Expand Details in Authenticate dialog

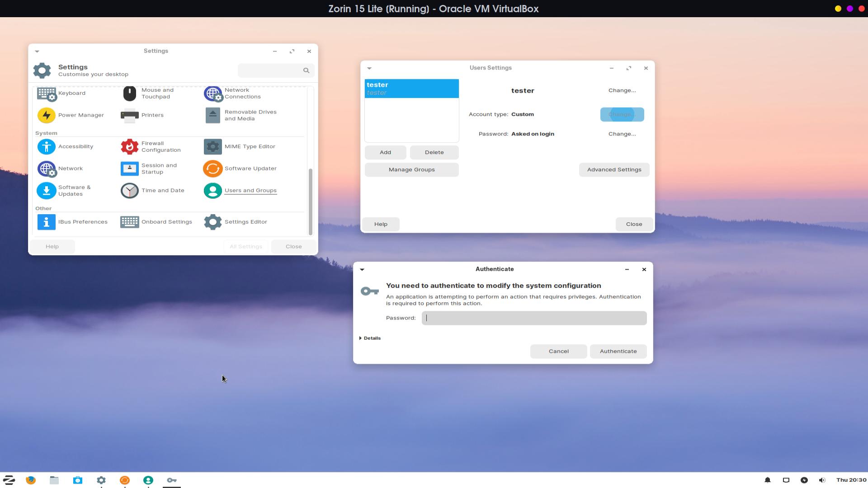(370, 338)
